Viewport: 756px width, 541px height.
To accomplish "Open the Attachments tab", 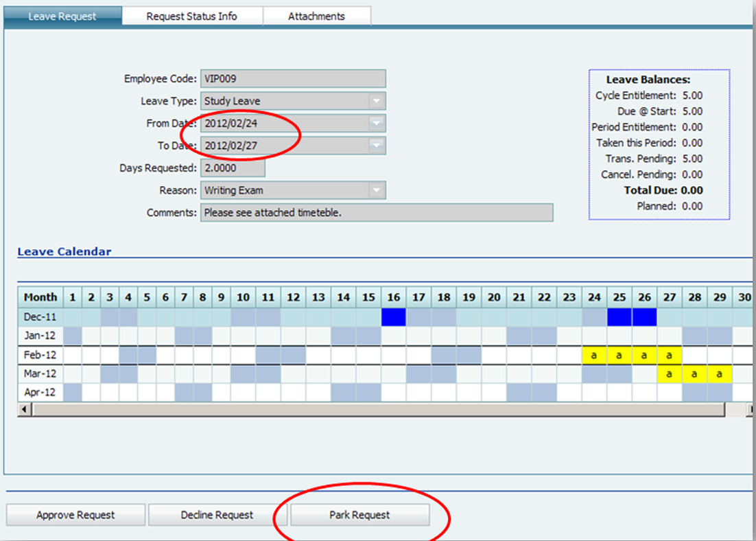I will pyautogui.click(x=316, y=16).
